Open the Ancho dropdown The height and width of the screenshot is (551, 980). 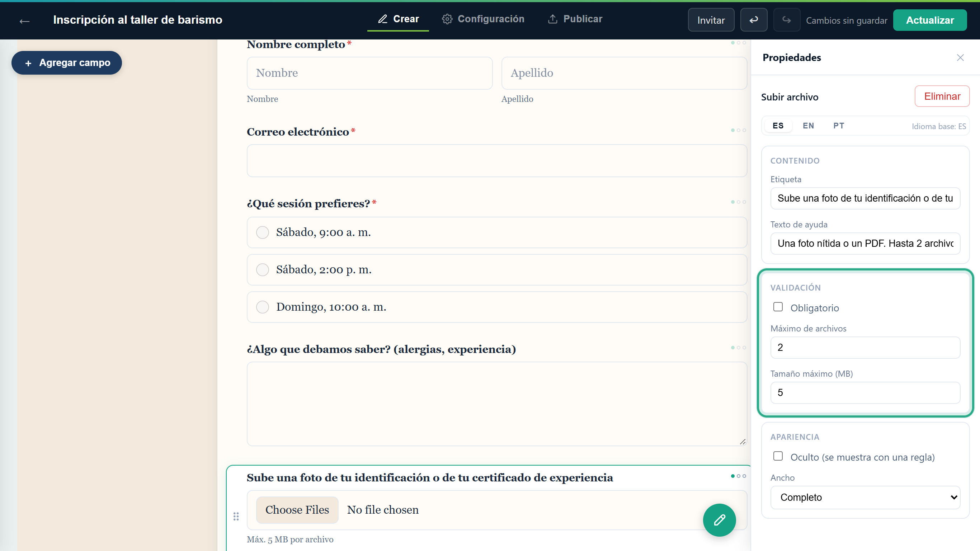click(865, 497)
